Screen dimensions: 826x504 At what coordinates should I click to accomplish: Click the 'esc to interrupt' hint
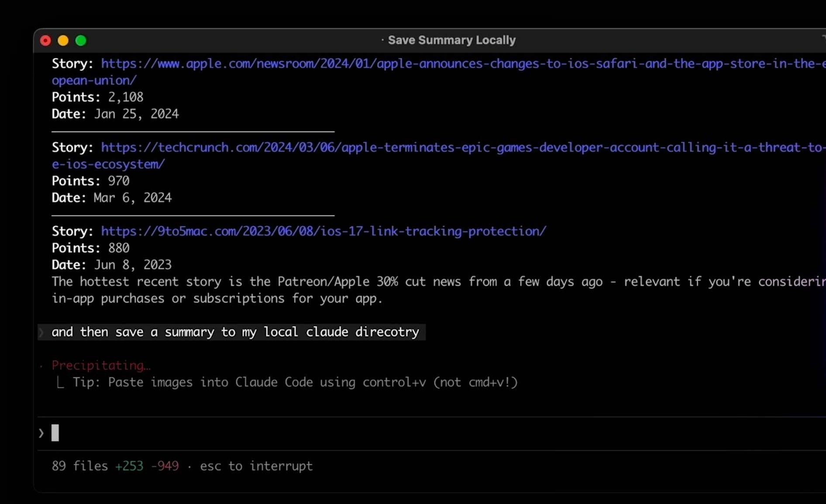point(256,466)
